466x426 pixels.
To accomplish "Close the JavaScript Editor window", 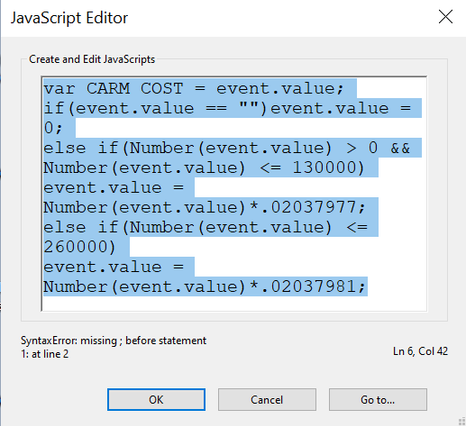I will point(445,17).
